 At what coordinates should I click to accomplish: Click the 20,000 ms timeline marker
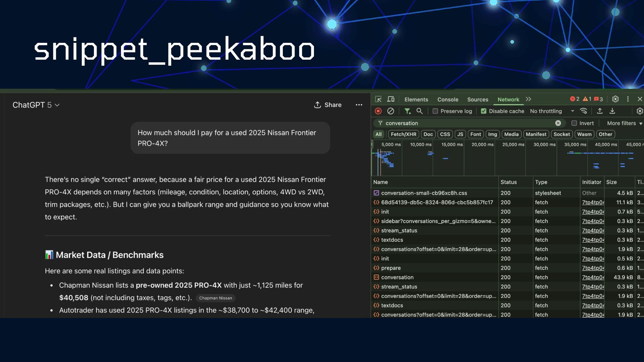click(482, 144)
